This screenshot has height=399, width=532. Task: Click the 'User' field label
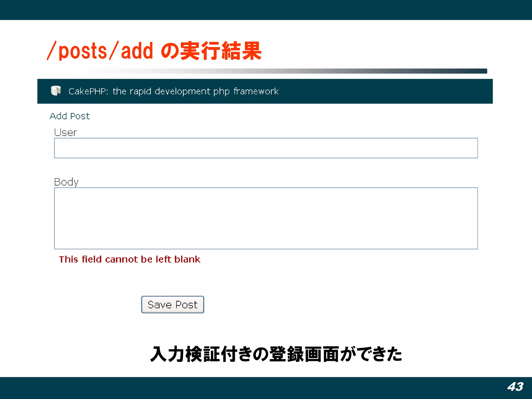pyautogui.click(x=65, y=132)
